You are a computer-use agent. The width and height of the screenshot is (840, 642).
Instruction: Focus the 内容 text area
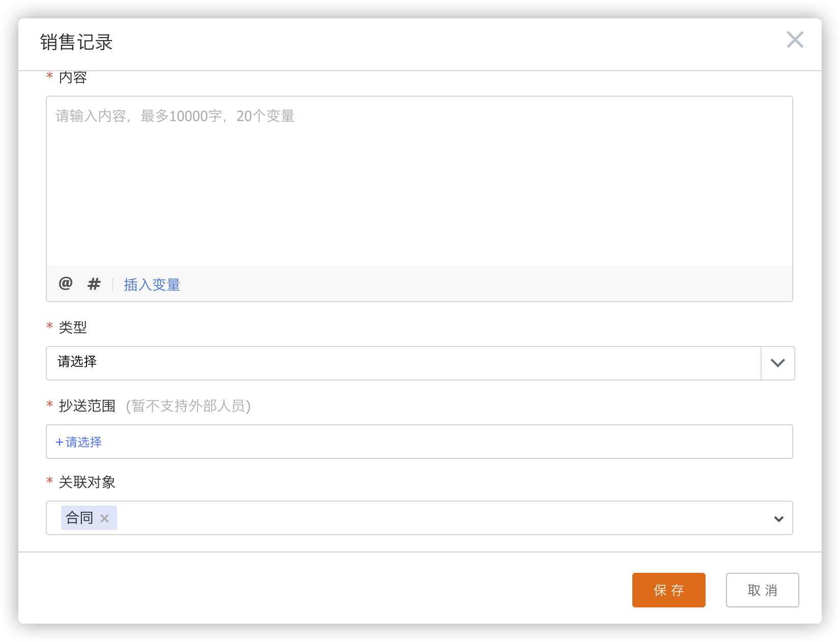pyautogui.click(x=419, y=183)
